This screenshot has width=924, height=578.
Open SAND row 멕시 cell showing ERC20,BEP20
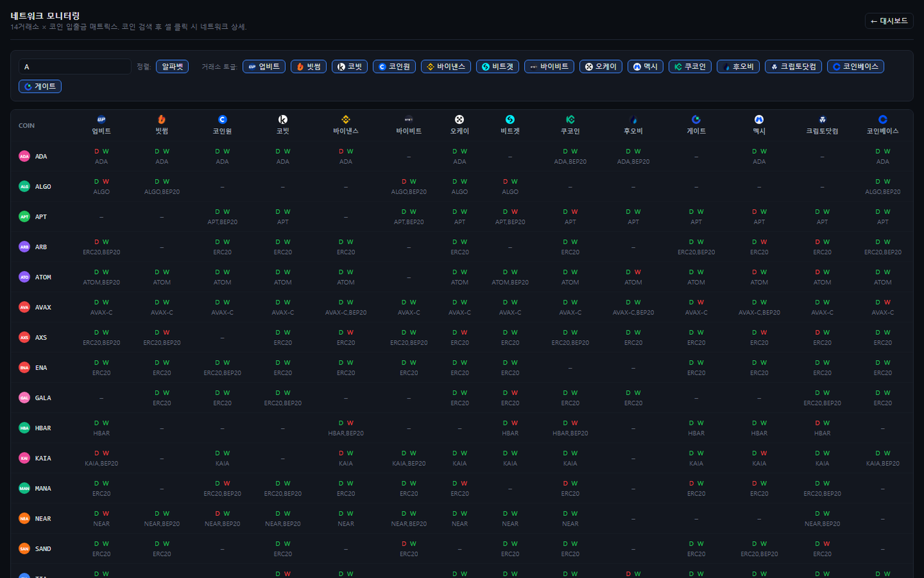point(759,549)
